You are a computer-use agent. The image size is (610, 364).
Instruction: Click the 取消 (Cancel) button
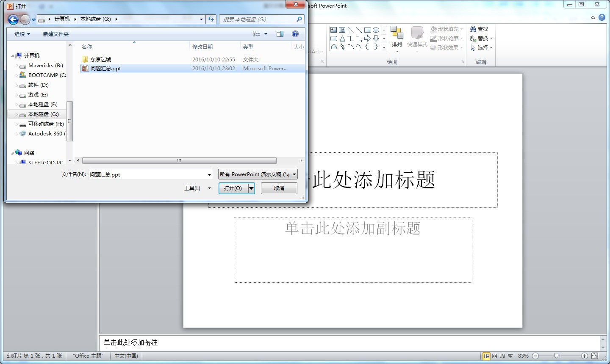coord(279,188)
